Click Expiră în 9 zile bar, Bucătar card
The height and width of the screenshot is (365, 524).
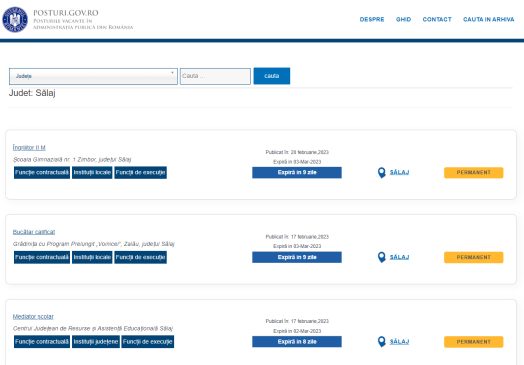tap(297, 257)
